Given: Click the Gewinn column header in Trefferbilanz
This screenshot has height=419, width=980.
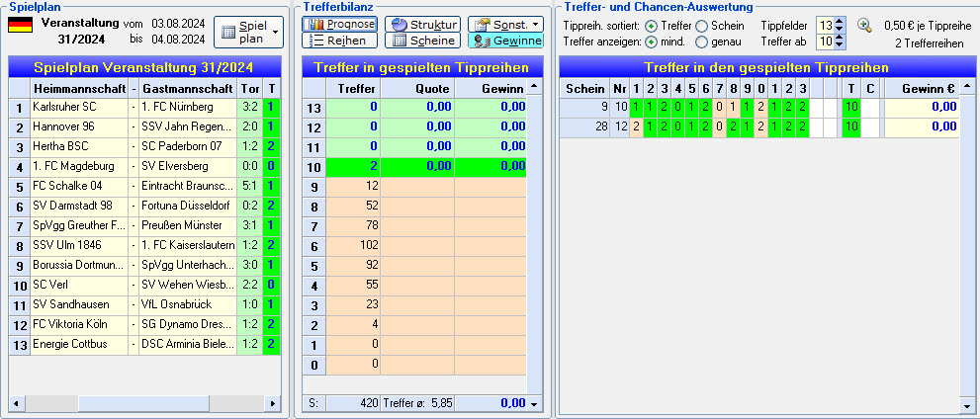Looking at the screenshot, I should 490,88.
